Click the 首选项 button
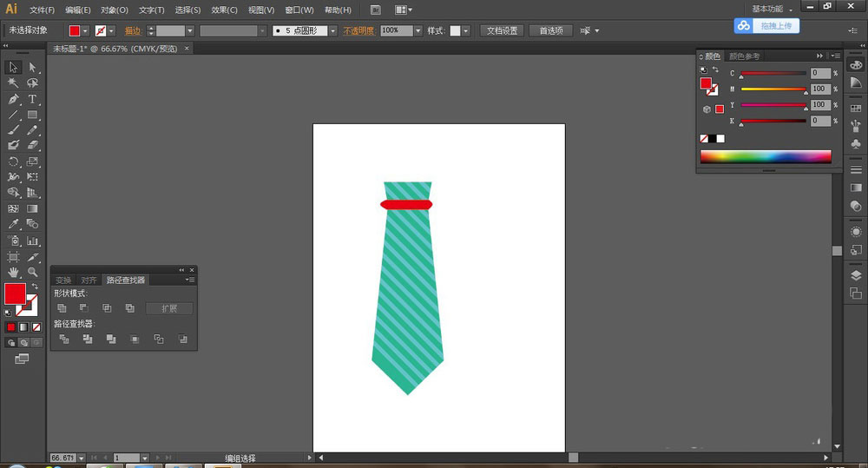The width and height of the screenshot is (868, 468). 550,30
